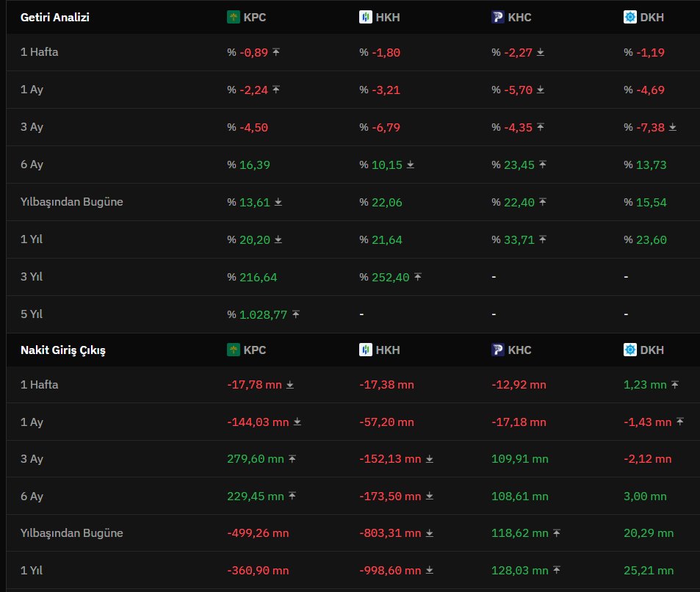700x592 pixels.
Task: Click the highest-marker icon beside 118,62 mn
Action: click(x=556, y=533)
